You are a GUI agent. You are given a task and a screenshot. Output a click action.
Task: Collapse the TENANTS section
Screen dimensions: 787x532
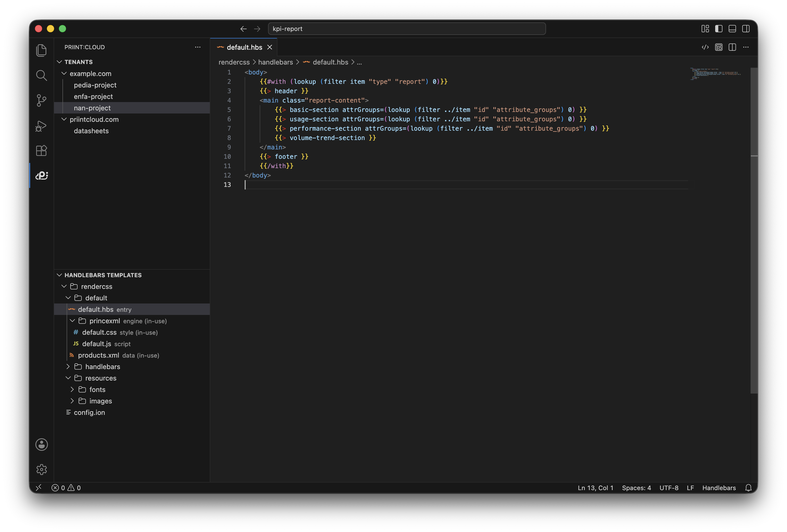[59, 62]
